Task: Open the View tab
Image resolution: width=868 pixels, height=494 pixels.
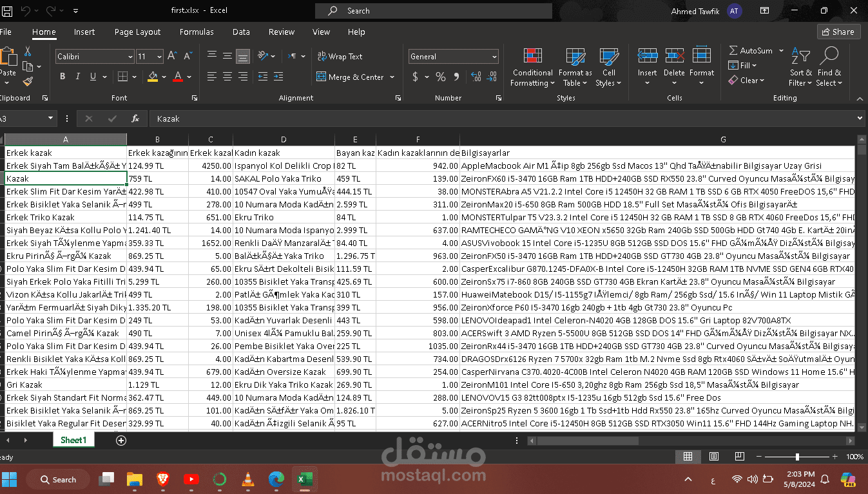Action: click(x=322, y=32)
